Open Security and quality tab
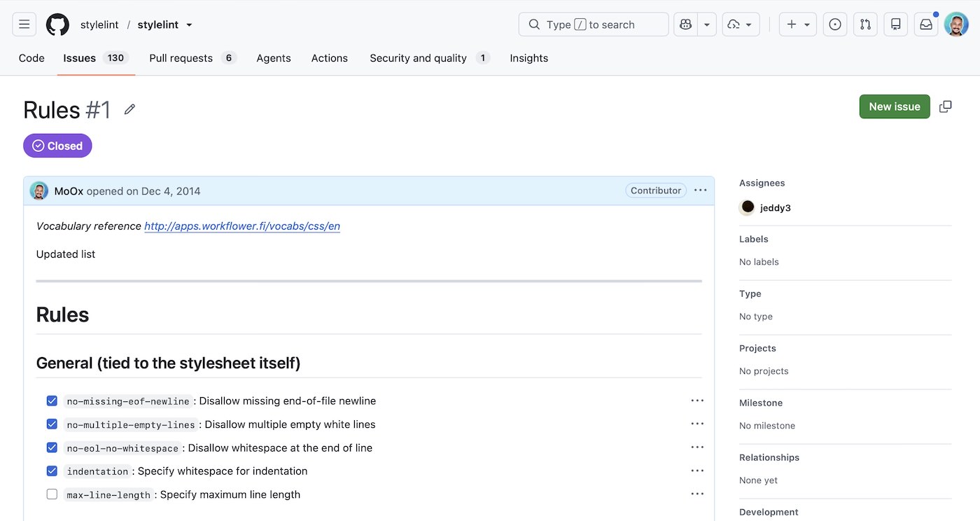This screenshot has height=521, width=980. click(430, 58)
